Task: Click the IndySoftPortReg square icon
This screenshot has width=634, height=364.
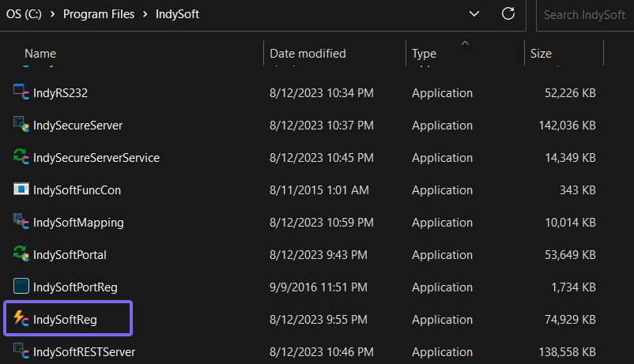Action: 21,287
